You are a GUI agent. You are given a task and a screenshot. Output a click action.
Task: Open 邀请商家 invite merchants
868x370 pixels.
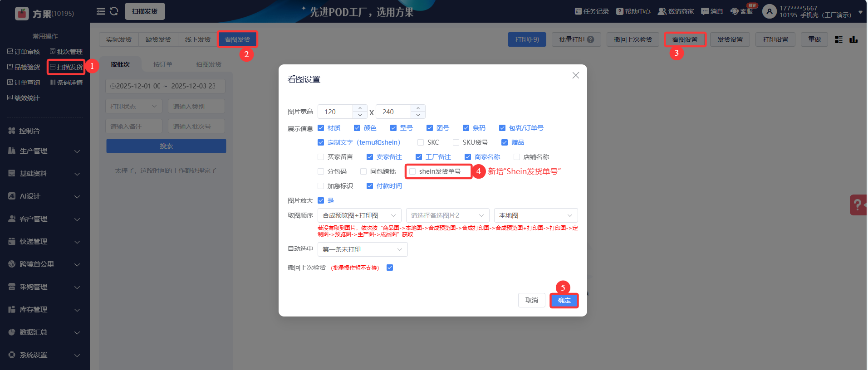point(676,11)
